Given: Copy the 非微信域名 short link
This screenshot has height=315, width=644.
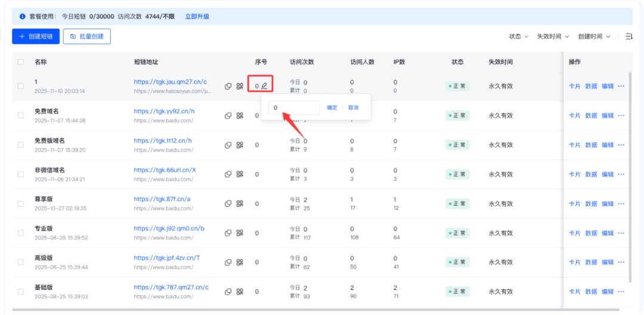Looking at the screenshot, I should tap(228, 174).
